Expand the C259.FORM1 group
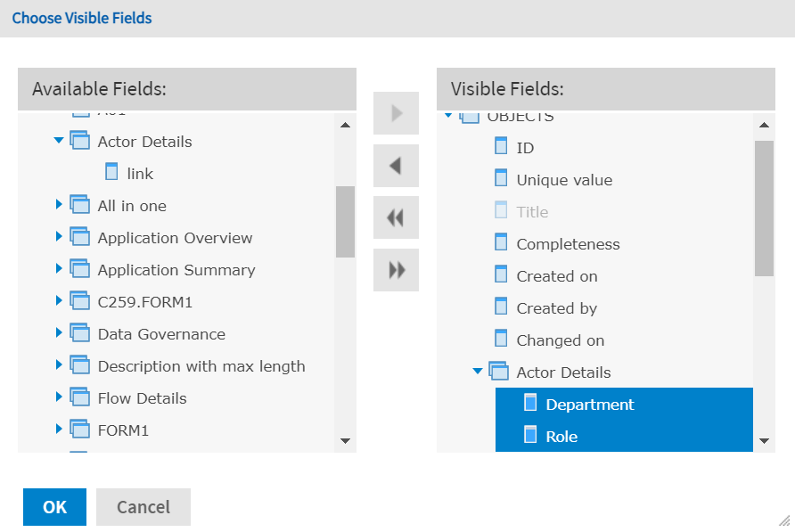This screenshot has width=795, height=532. (x=59, y=300)
